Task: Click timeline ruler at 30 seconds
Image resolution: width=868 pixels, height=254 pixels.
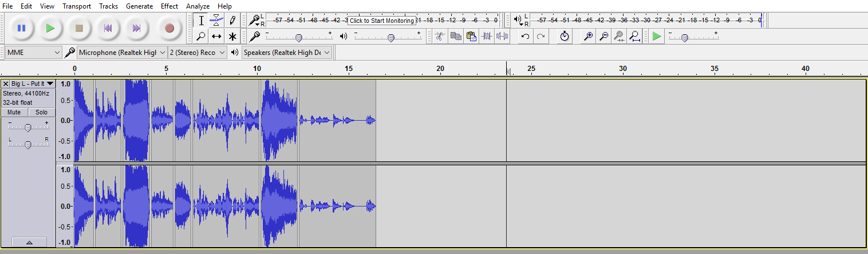Action: point(623,69)
